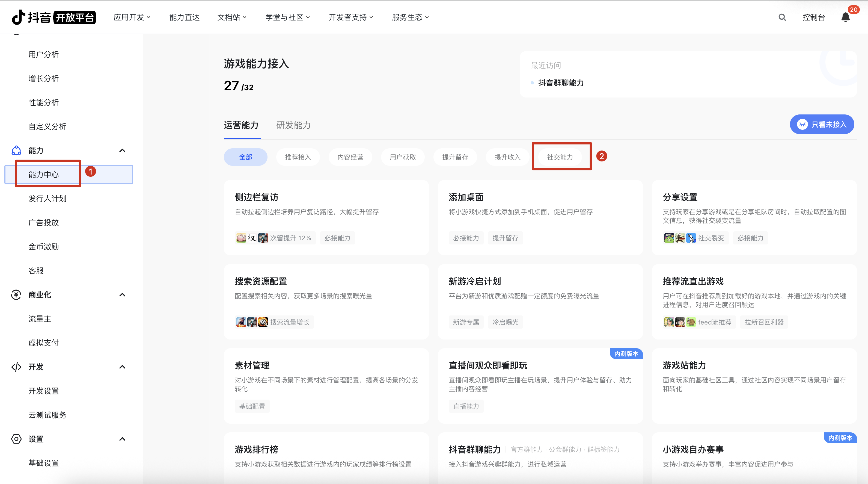Switch to the 研发能力 tab
The height and width of the screenshot is (484, 868).
click(293, 125)
